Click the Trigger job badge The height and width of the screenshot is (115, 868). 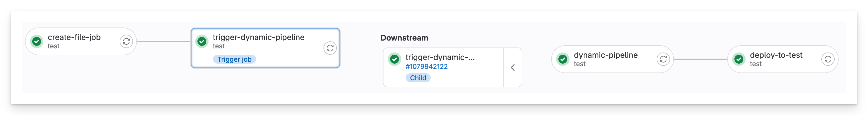pyautogui.click(x=234, y=59)
